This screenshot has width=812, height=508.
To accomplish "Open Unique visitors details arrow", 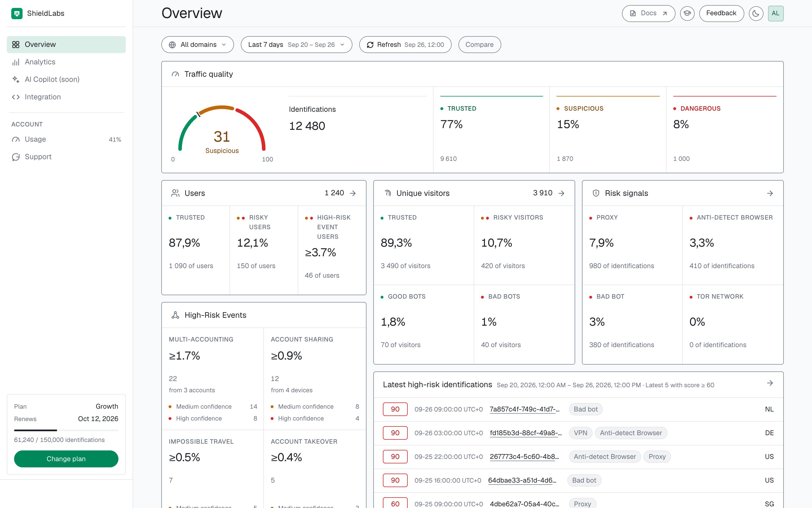I will [561, 193].
